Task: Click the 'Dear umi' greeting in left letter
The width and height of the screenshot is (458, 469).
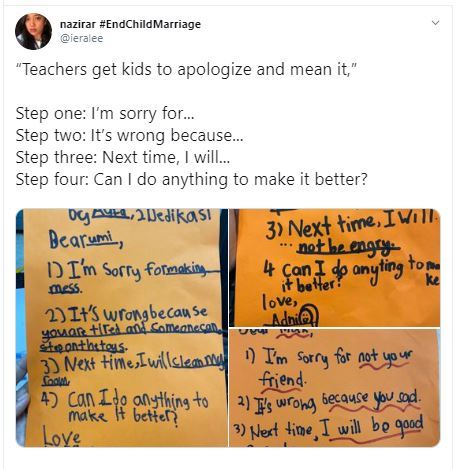Action: (86, 240)
